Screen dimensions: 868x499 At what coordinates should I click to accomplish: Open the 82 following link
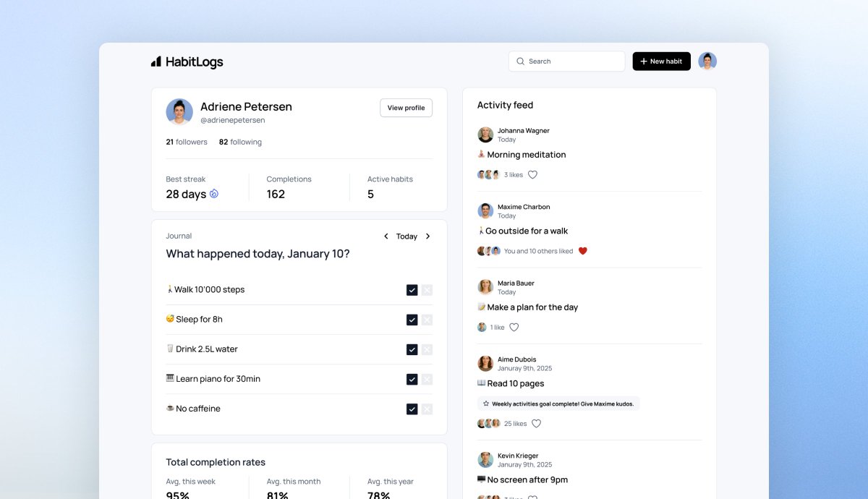240,142
